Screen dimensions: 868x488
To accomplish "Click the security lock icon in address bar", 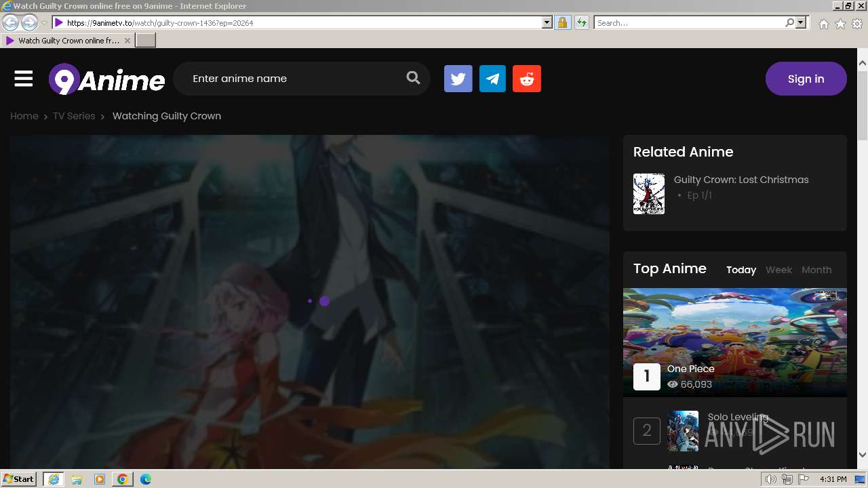I will [562, 22].
